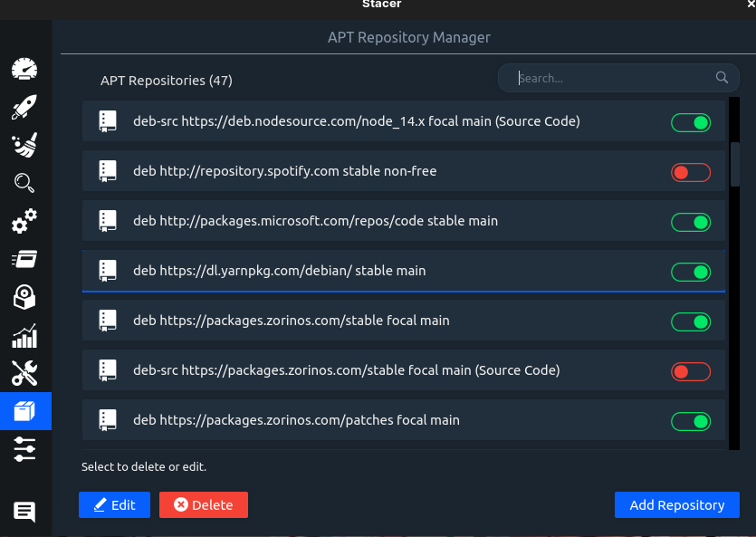Open Startup Apps rocket icon

point(24,108)
